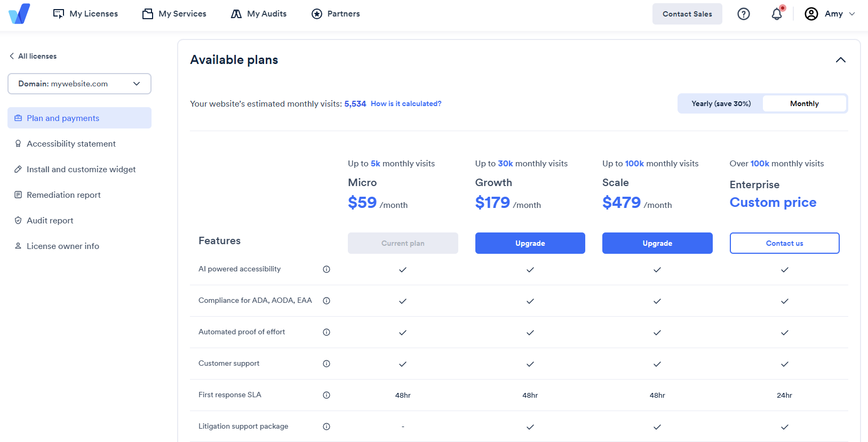Open the notifications bell
Image resolution: width=868 pixels, height=442 pixels.
click(x=777, y=14)
